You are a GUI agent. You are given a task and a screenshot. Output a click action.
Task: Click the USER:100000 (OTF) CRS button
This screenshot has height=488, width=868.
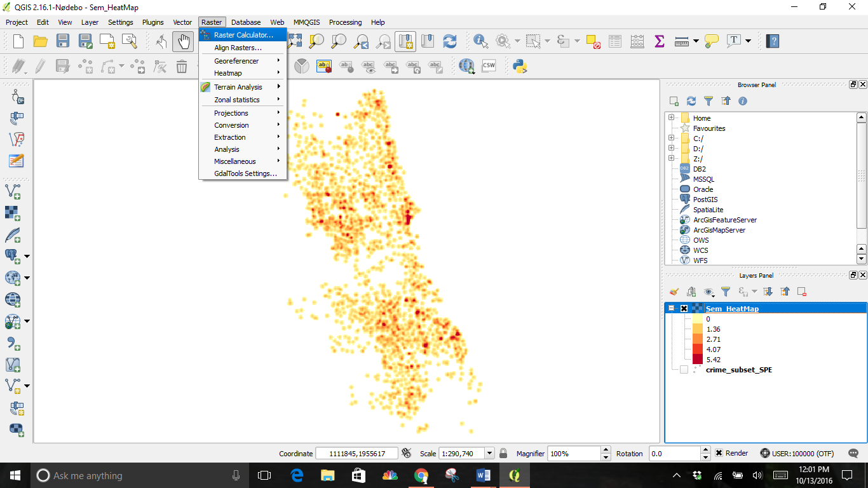click(797, 453)
